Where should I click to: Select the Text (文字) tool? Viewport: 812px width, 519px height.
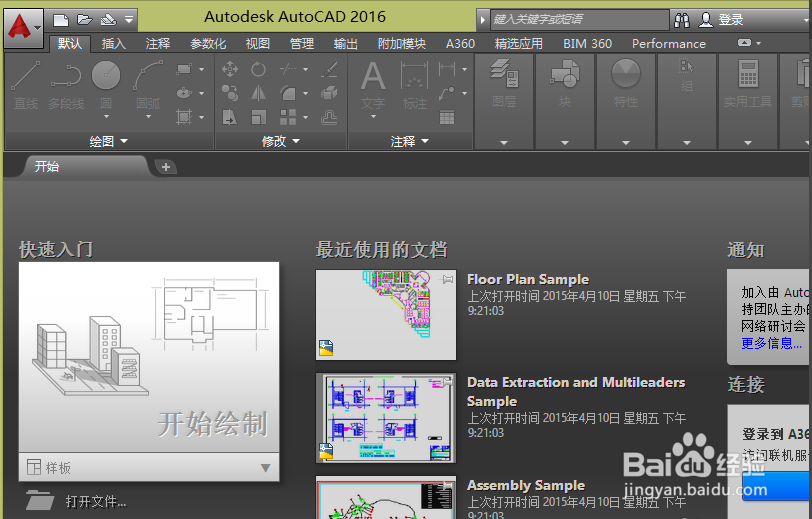click(x=373, y=84)
